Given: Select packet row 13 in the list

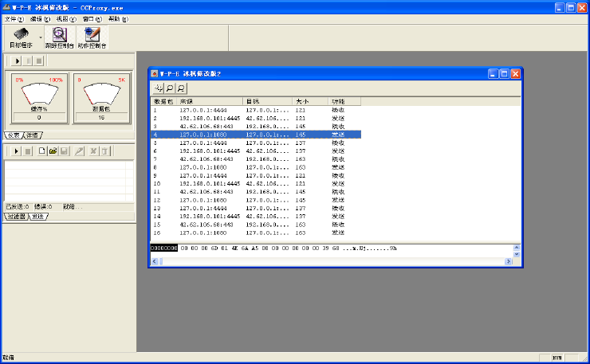Looking at the screenshot, I should 256,209.
